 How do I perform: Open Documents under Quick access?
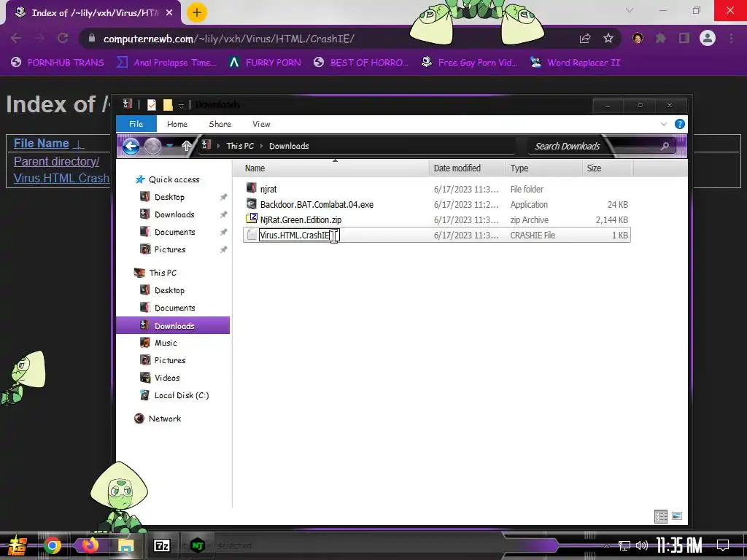[175, 232]
